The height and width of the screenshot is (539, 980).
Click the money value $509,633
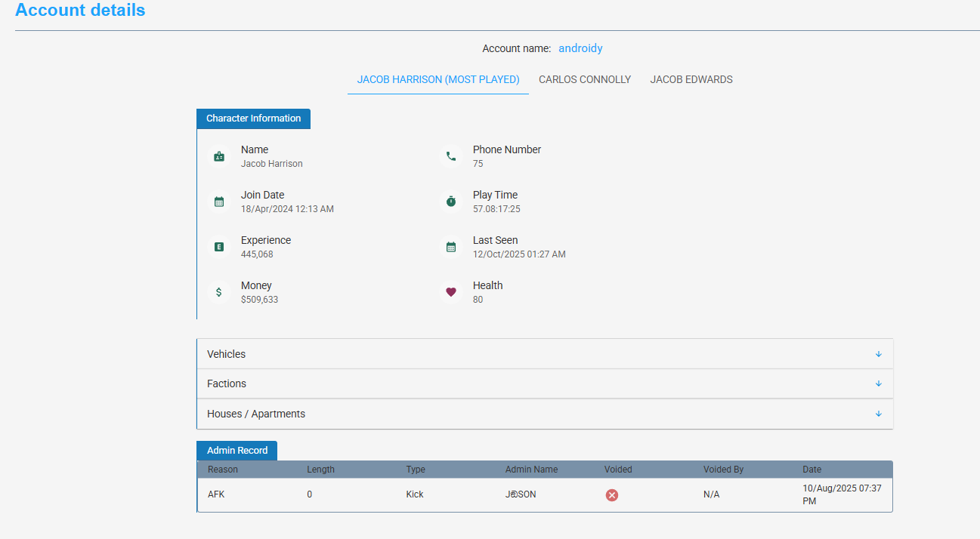[x=259, y=300]
